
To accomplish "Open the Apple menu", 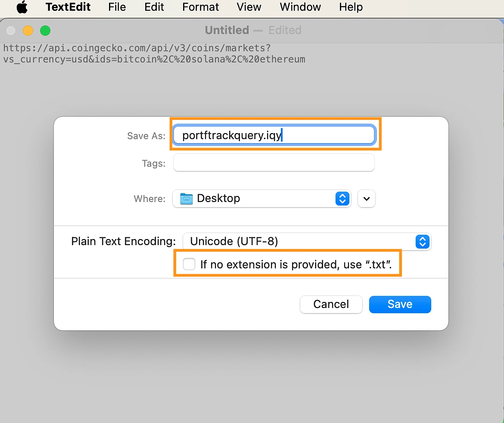I will click(x=22, y=7).
